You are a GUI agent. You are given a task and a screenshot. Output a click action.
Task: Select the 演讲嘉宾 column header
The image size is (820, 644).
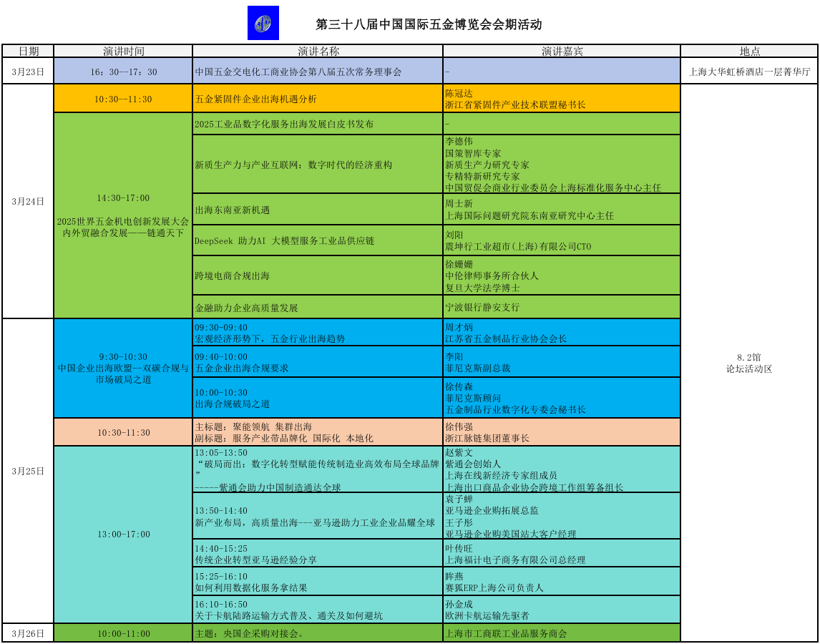pyautogui.click(x=562, y=51)
